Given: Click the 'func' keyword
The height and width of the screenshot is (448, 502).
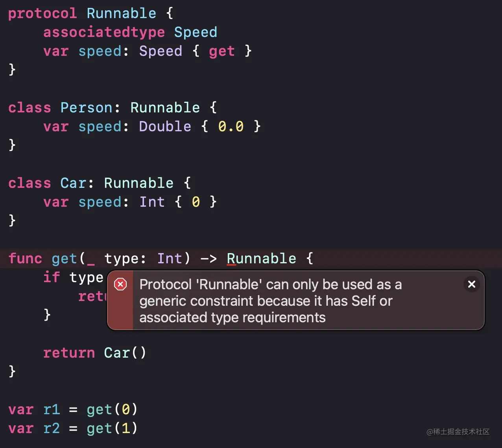Looking at the screenshot, I should pos(25,259).
